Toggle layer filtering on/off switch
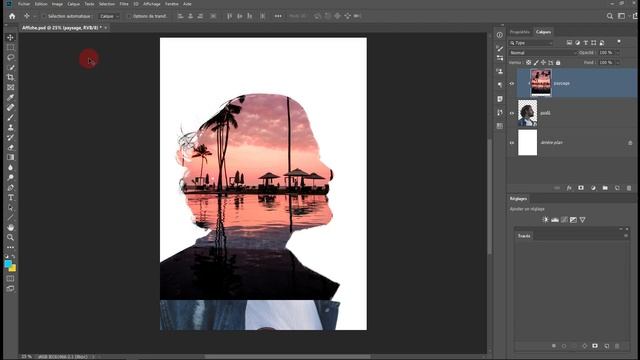This screenshot has width=640, height=360. (619, 42)
